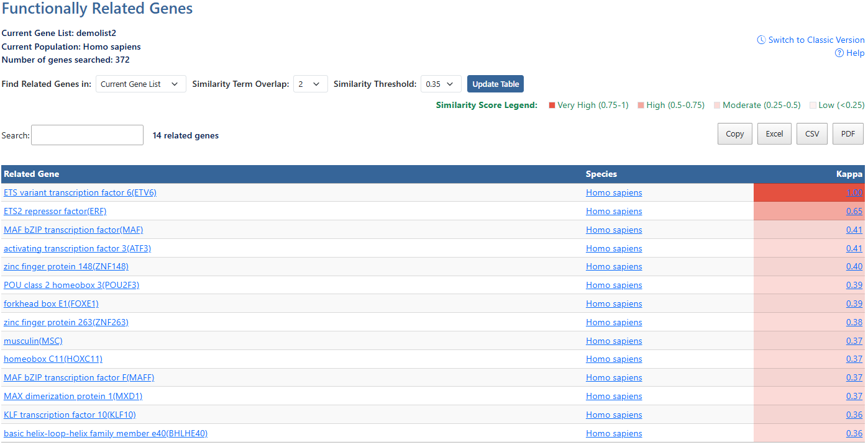The width and height of the screenshot is (868, 445).
Task: Export the results as PDF
Action: pyautogui.click(x=847, y=133)
